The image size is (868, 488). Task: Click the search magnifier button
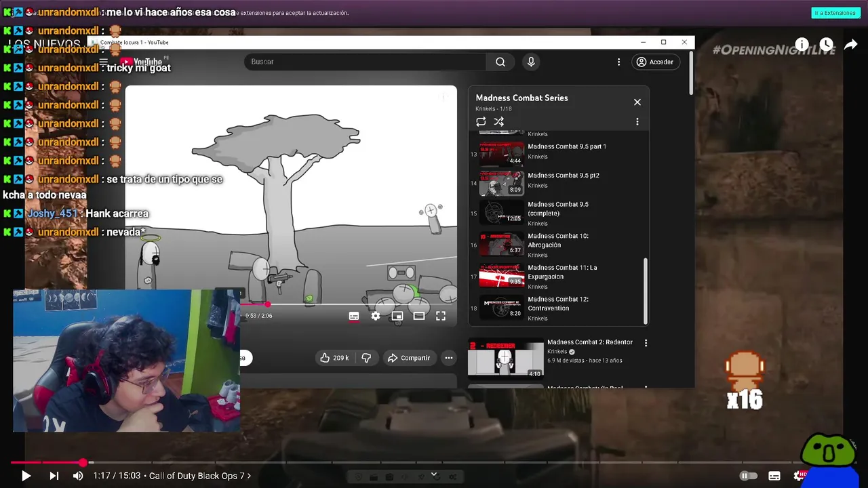click(500, 62)
